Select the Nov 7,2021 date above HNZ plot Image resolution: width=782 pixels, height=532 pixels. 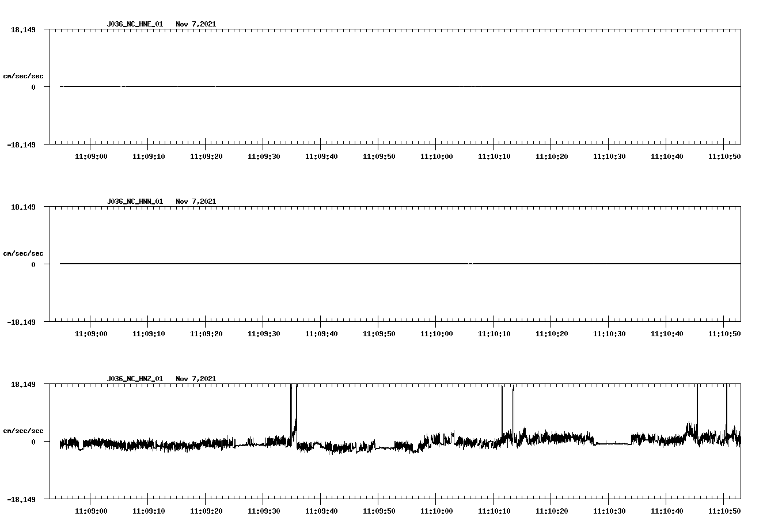pyautogui.click(x=196, y=379)
